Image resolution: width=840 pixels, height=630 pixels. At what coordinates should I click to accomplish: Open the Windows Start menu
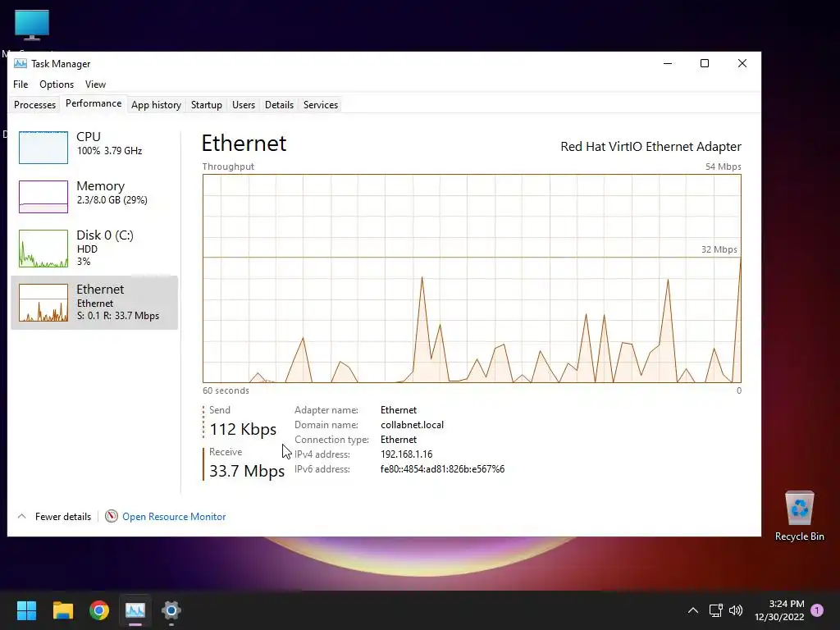tap(26, 610)
